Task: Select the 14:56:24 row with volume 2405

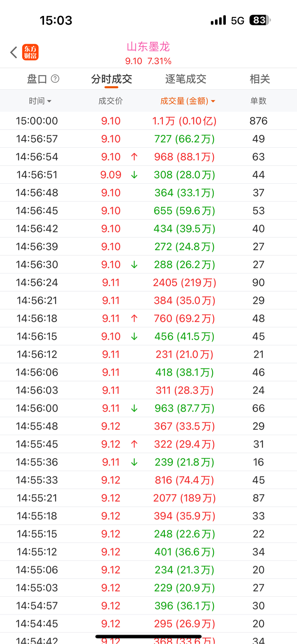Action: tap(148, 282)
